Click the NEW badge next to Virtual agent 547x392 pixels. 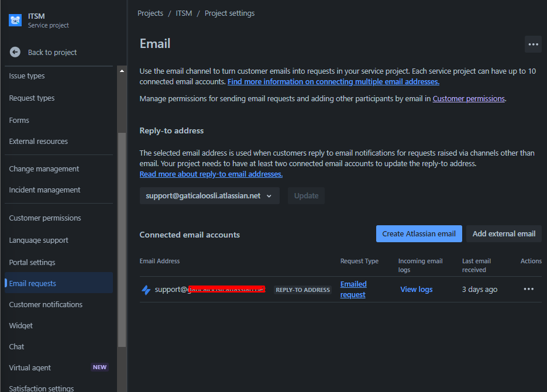pos(99,367)
